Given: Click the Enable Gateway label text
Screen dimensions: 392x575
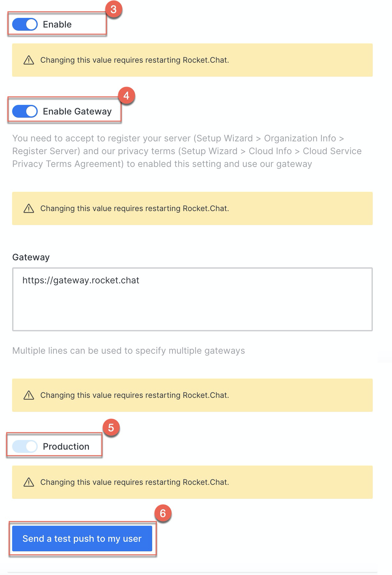Looking at the screenshot, I should [77, 111].
